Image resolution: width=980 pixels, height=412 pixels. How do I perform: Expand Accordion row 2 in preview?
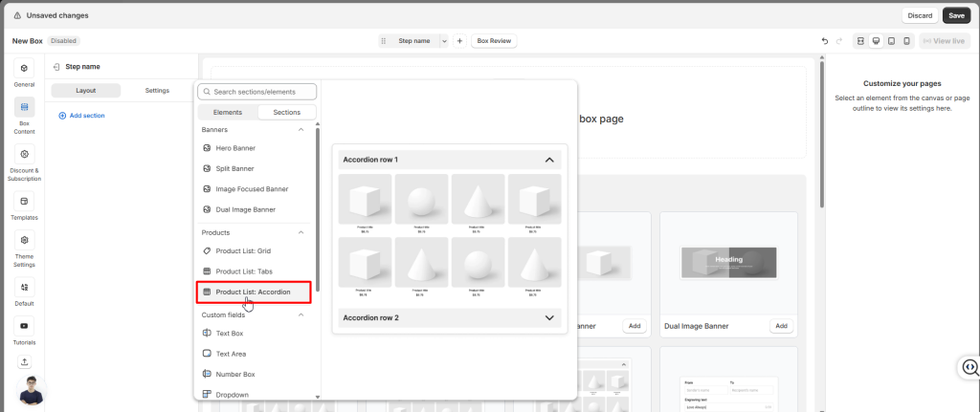point(549,317)
